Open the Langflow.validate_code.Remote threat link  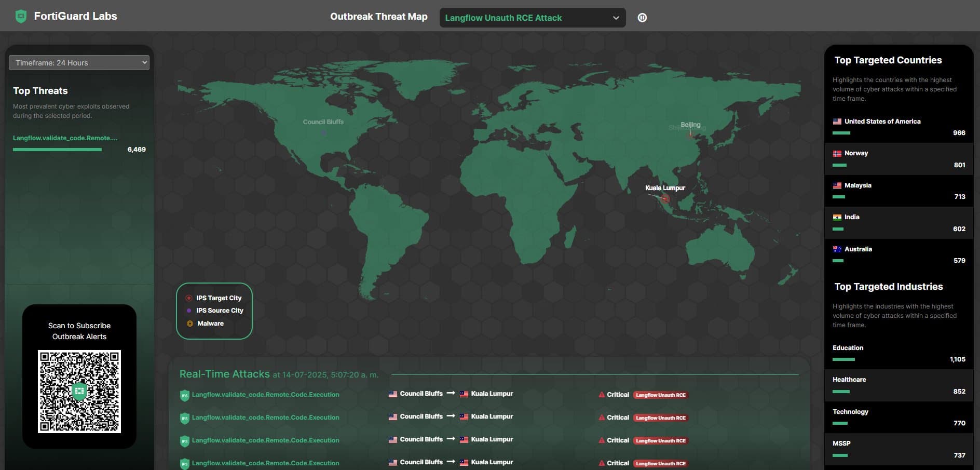click(65, 138)
